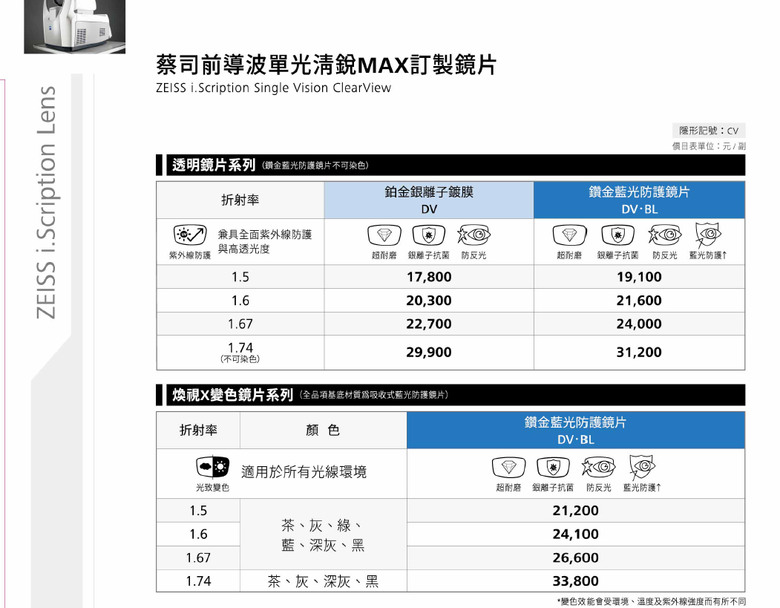Click the color list 茶、灰、深灰、黑

tap(323, 581)
